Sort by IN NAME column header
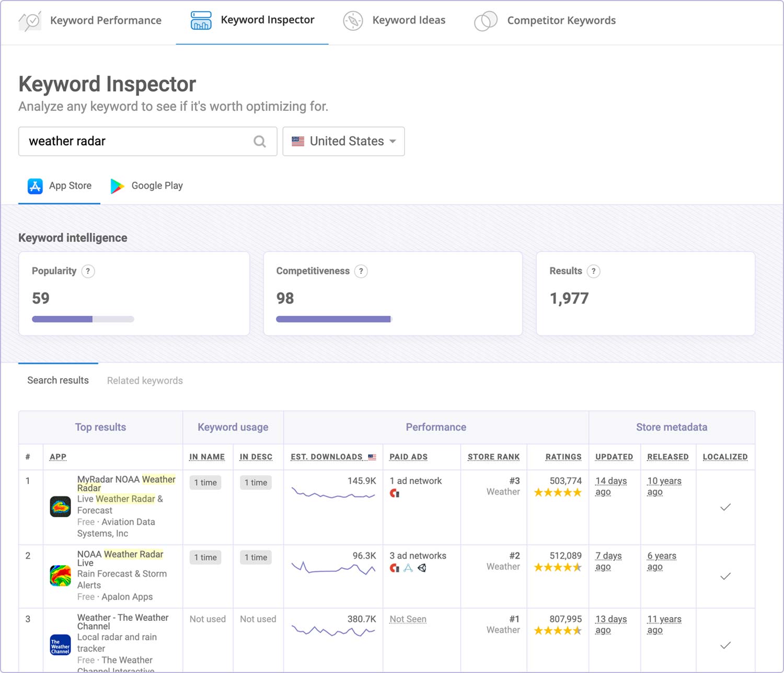Viewport: 784px width, 673px height. pos(207,457)
